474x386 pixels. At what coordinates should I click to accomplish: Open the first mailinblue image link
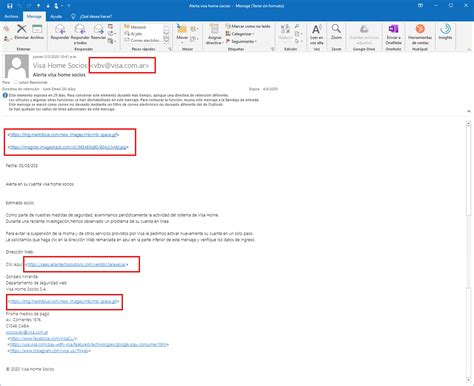point(63,135)
